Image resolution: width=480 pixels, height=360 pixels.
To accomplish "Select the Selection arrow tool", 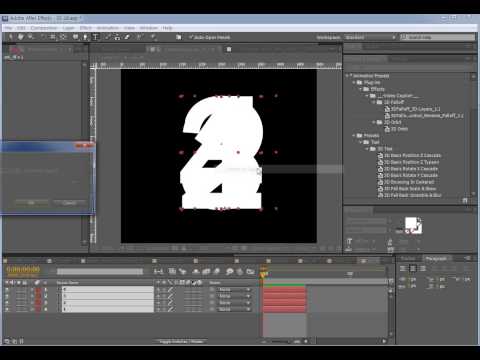I will click(x=10, y=37).
